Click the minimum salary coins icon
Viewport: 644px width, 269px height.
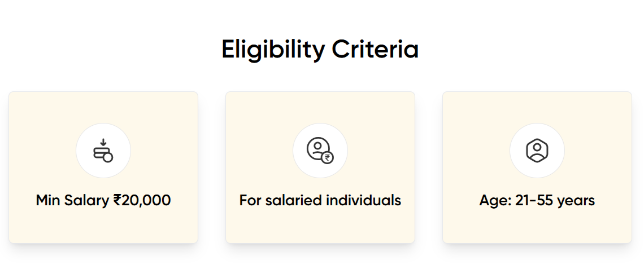tap(103, 154)
